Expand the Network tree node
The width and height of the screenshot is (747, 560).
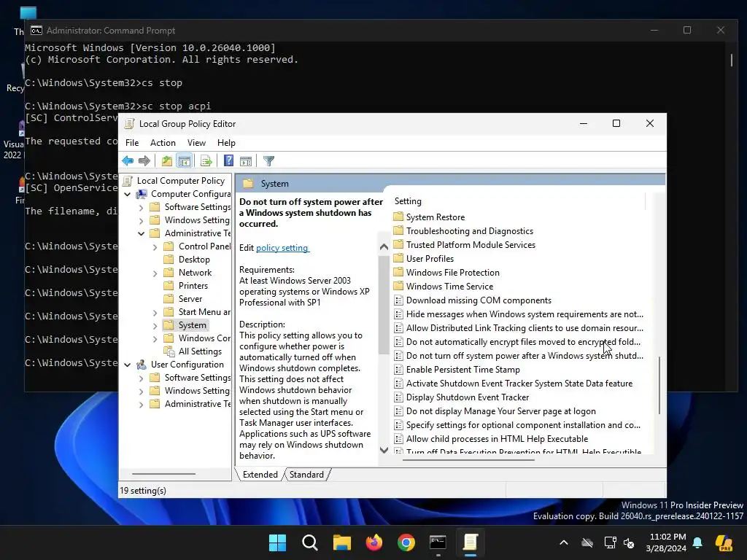click(x=155, y=273)
